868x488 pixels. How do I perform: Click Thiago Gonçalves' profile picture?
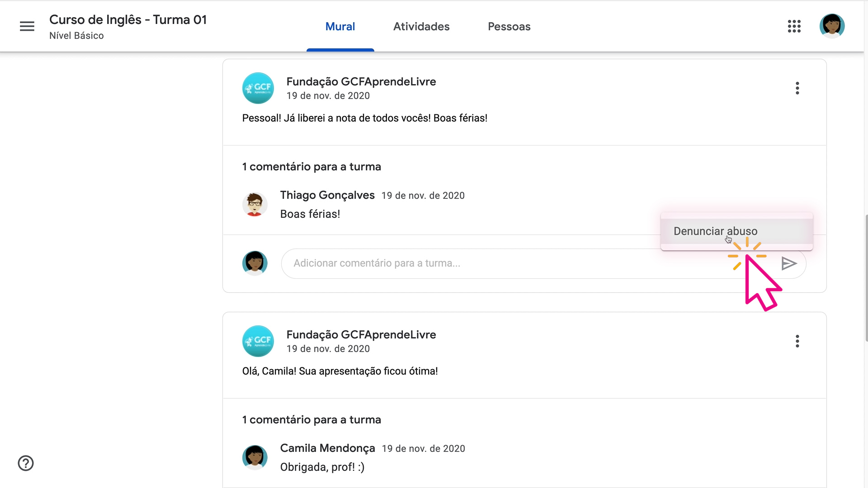click(x=255, y=204)
